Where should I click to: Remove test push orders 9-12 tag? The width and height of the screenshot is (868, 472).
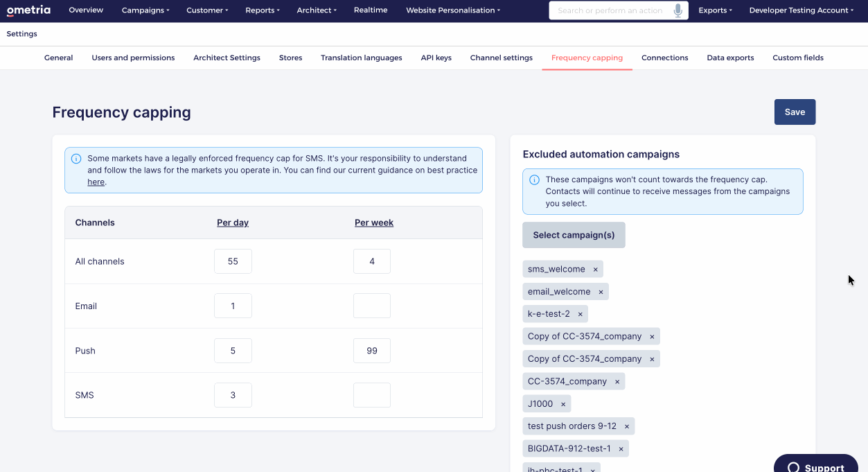click(627, 426)
